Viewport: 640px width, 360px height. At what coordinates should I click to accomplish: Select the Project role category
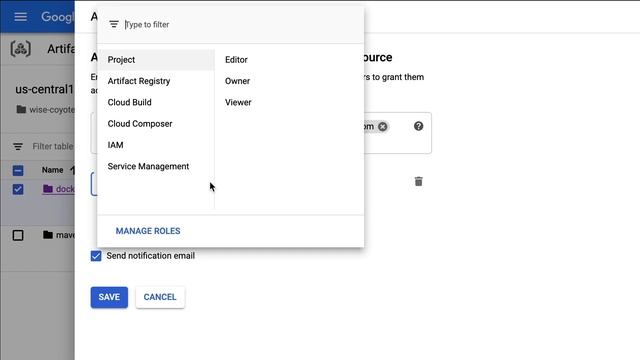[156, 60]
